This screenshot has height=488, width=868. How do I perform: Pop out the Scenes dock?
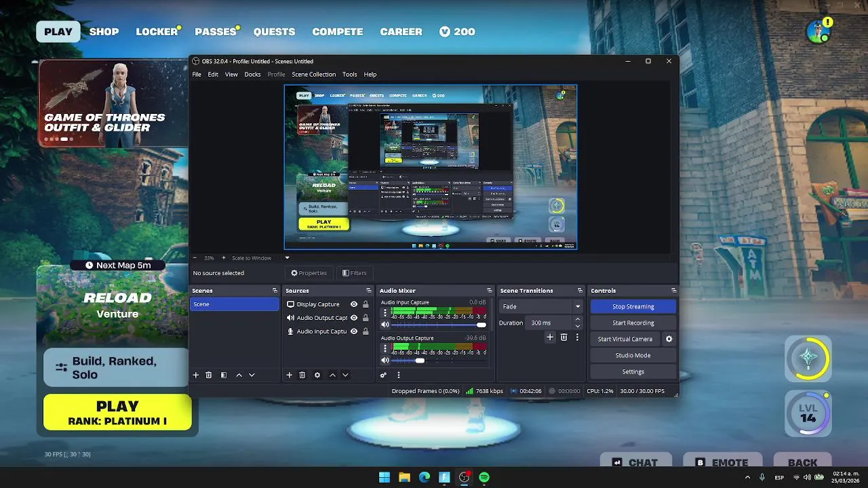click(x=275, y=291)
